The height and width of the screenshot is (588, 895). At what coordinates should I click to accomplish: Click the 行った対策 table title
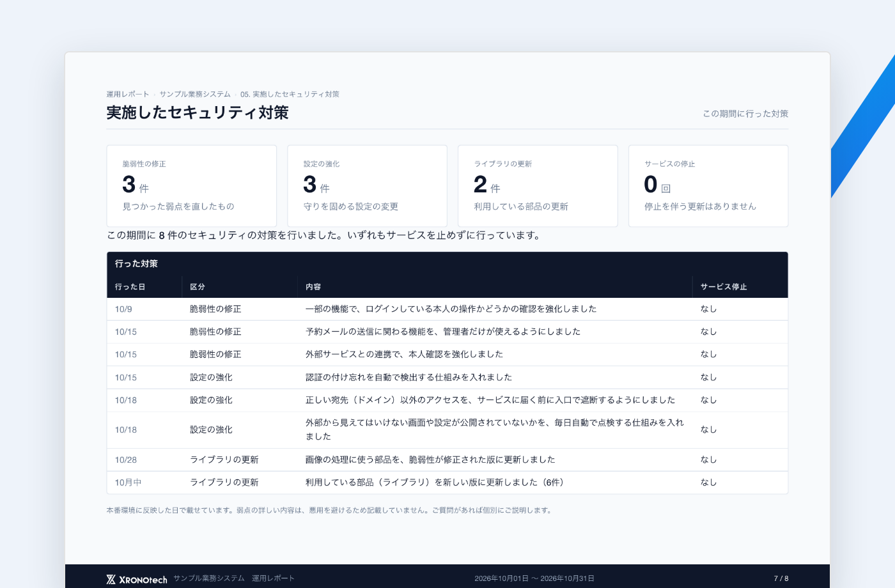click(136, 264)
